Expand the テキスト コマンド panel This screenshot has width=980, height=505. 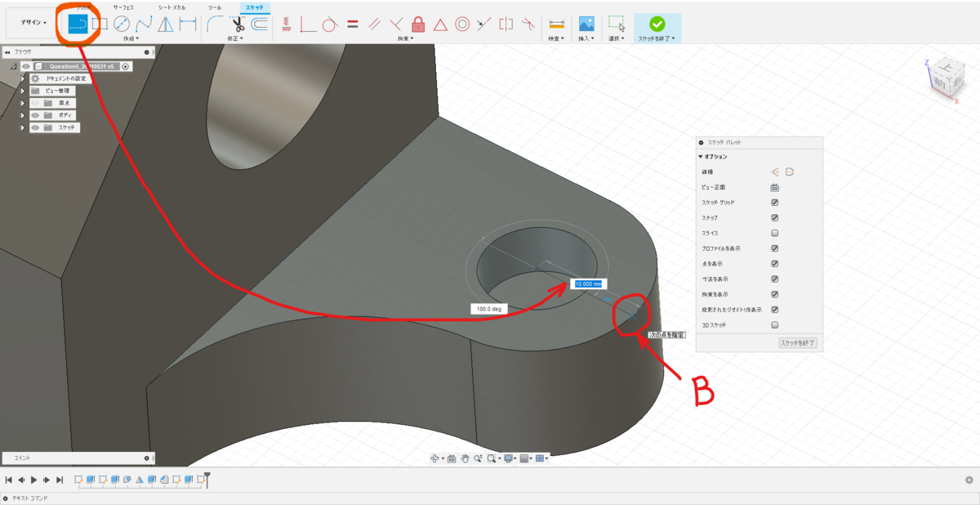(x=6, y=498)
